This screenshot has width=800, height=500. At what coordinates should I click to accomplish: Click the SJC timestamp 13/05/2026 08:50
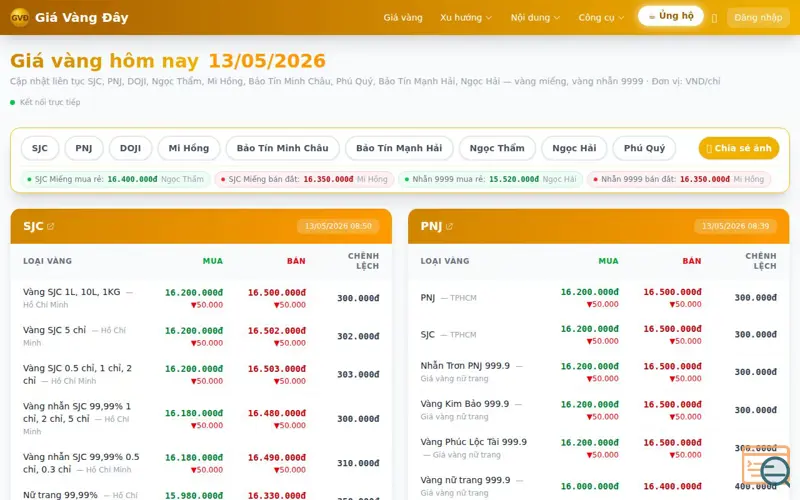click(338, 226)
